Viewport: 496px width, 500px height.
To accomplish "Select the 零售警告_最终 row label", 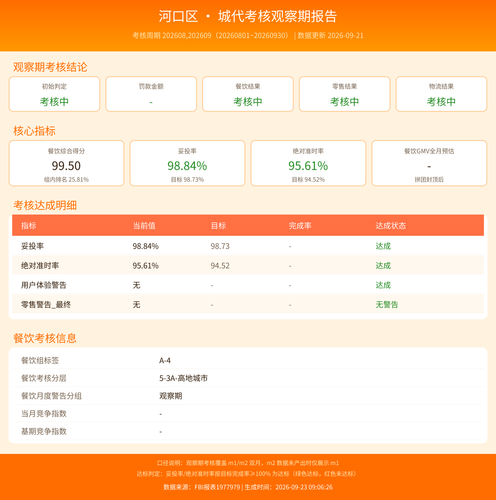I will click(x=46, y=304).
